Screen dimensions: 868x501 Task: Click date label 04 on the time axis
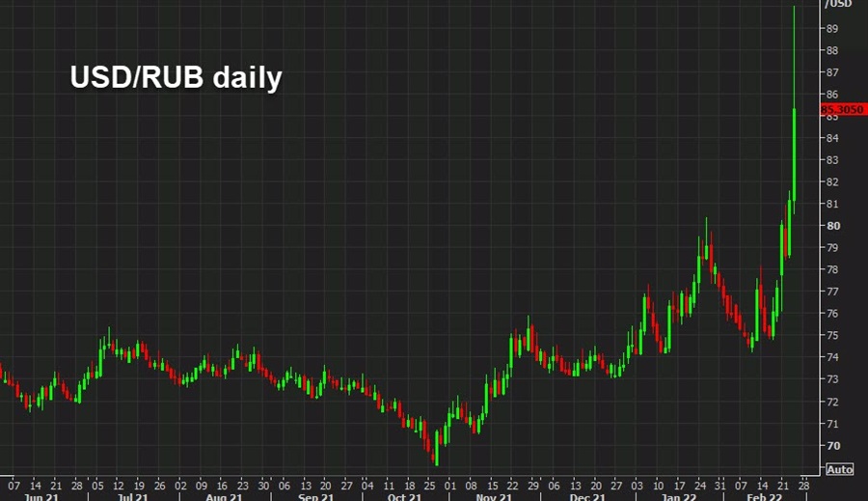(367, 486)
